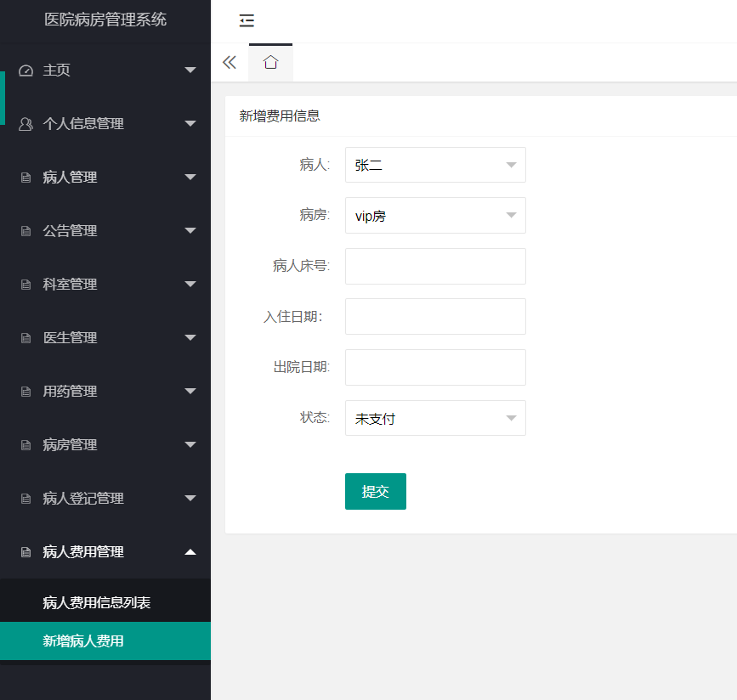Click the user icon beside 个人信息管理

click(26, 124)
